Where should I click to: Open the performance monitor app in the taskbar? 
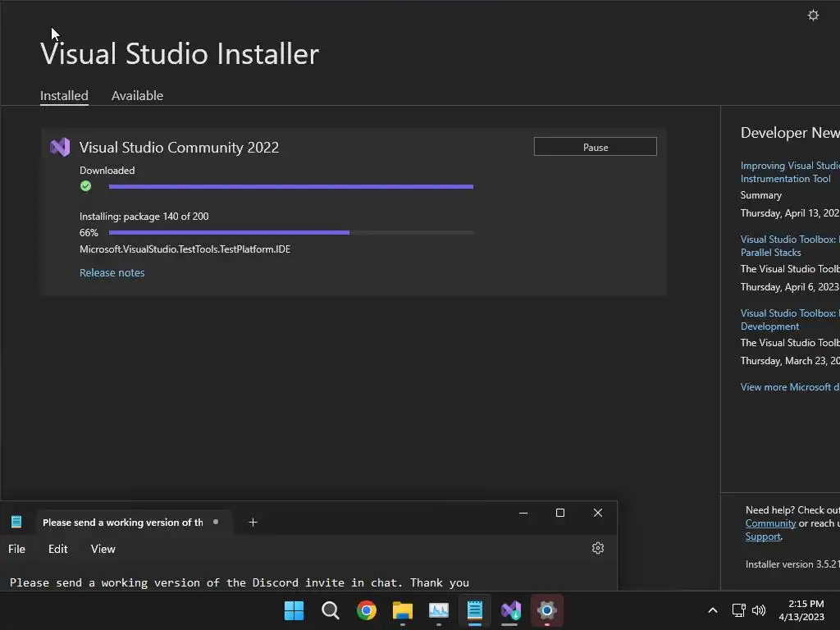[439, 610]
